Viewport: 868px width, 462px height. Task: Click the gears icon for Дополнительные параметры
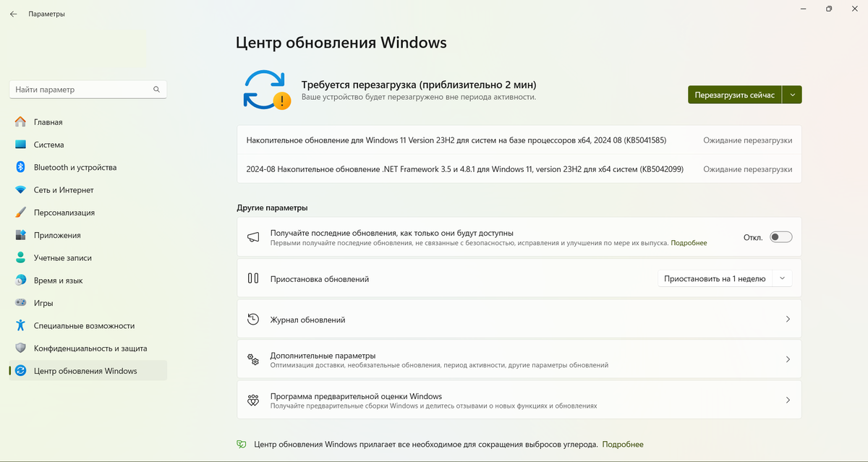point(253,359)
